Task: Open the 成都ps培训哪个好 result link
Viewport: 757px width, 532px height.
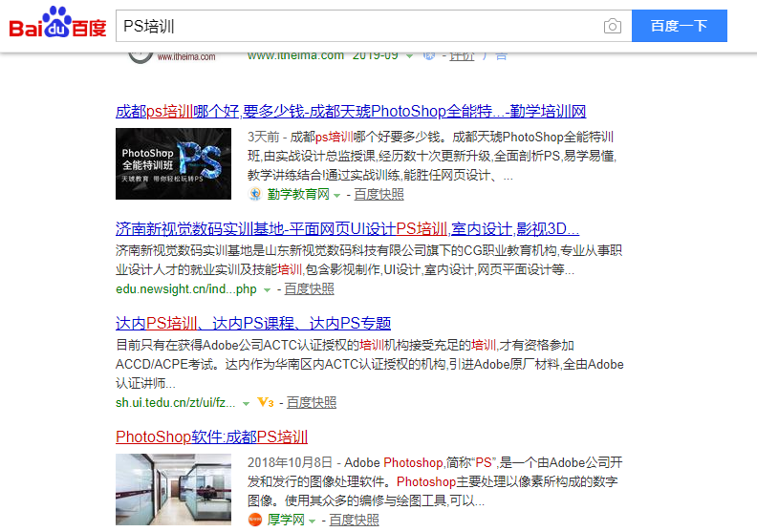Action: [351, 112]
